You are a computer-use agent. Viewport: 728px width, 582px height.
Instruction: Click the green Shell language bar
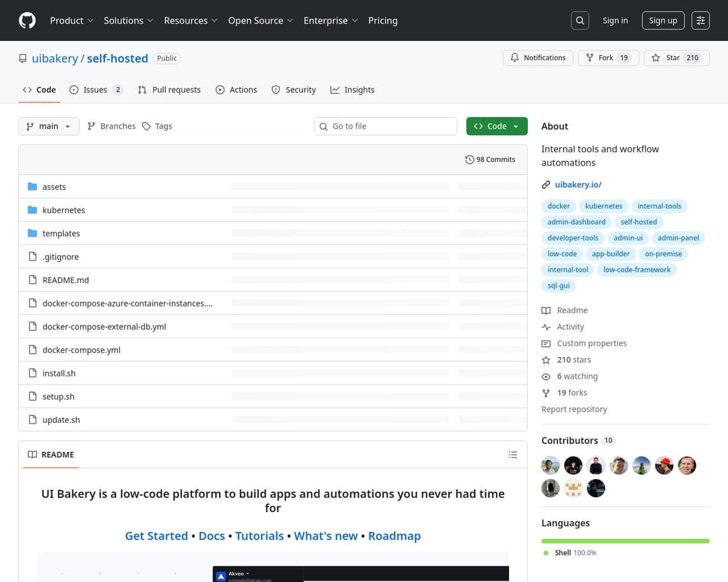[x=625, y=541]
